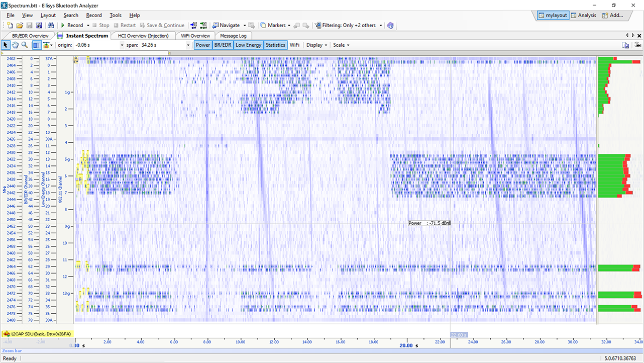
Task: Open the Markers dropdown menu
Action: pyautogui.click(x=276, y=25)
